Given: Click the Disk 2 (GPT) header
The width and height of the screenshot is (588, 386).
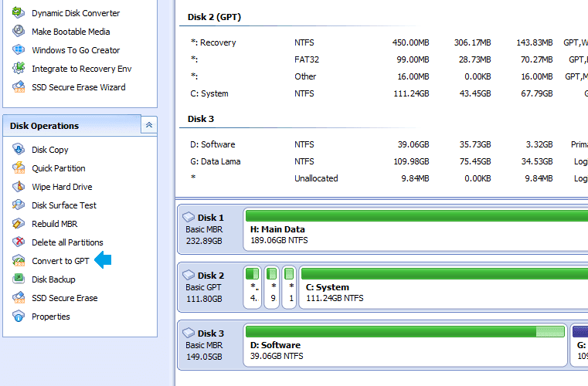Looking at the screenshot, I should (x=214, y=17).
